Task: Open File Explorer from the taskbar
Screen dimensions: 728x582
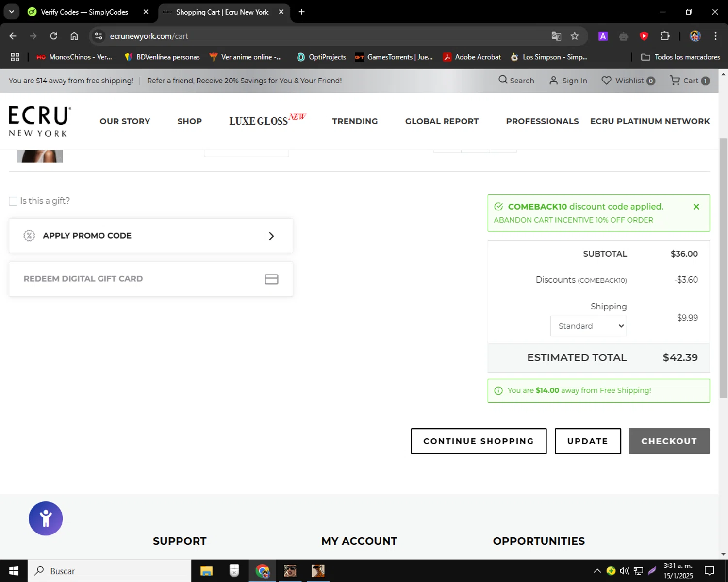Action: click(206, 571)
